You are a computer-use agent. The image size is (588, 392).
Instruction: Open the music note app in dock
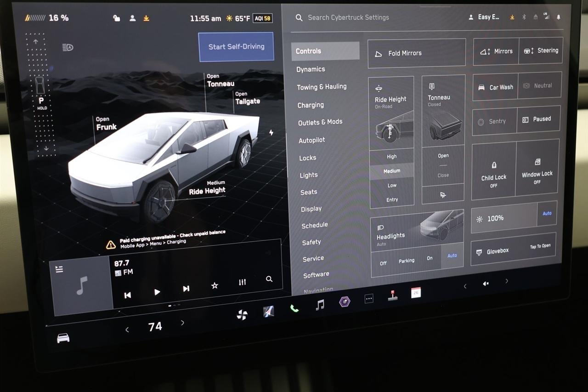[x=320, y=305]
